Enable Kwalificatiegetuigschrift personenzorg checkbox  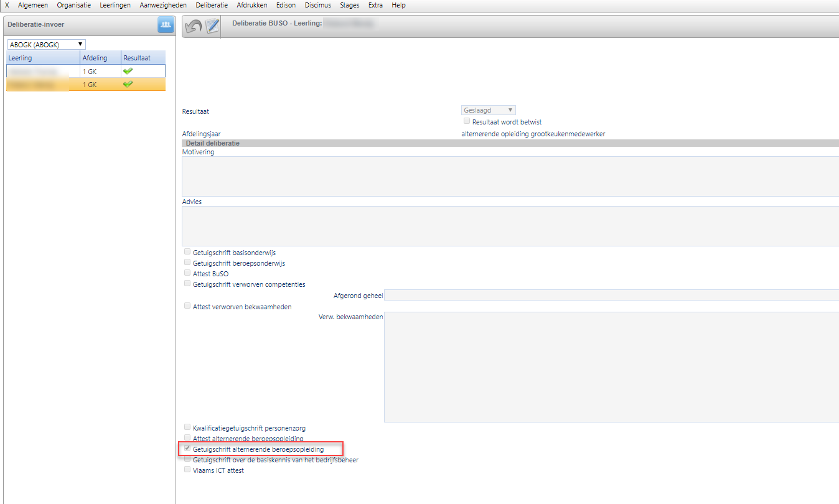click(187, 427)
